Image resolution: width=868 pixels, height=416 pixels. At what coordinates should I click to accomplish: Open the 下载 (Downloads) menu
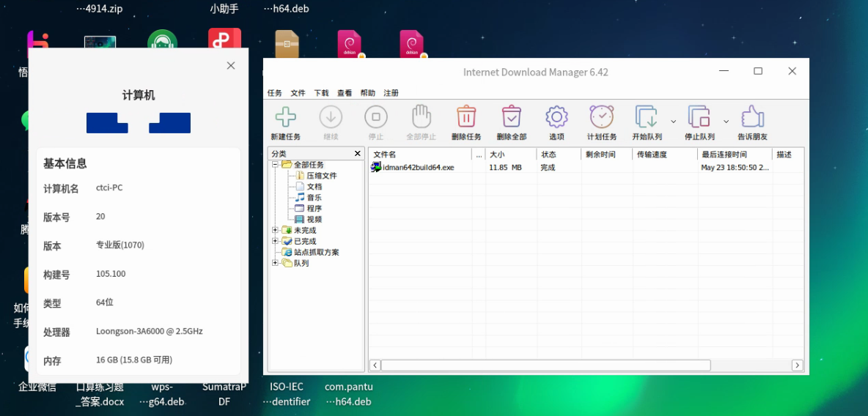(321, 93)
